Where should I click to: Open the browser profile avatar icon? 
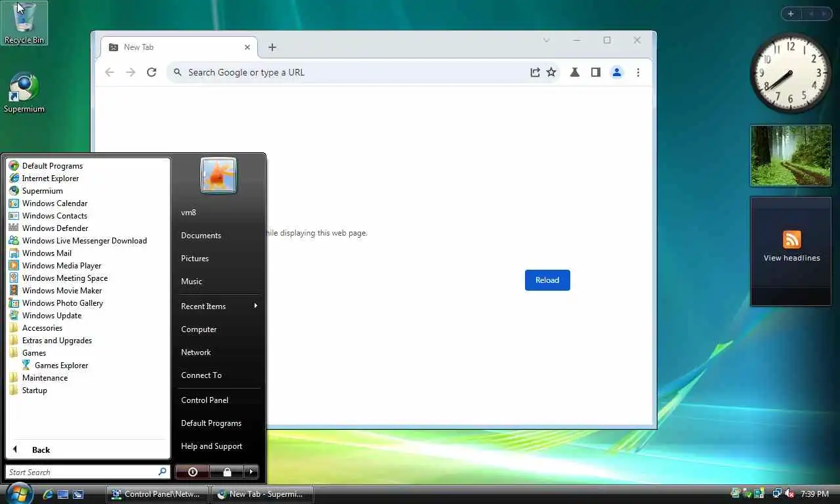click(x=617, y=72)
